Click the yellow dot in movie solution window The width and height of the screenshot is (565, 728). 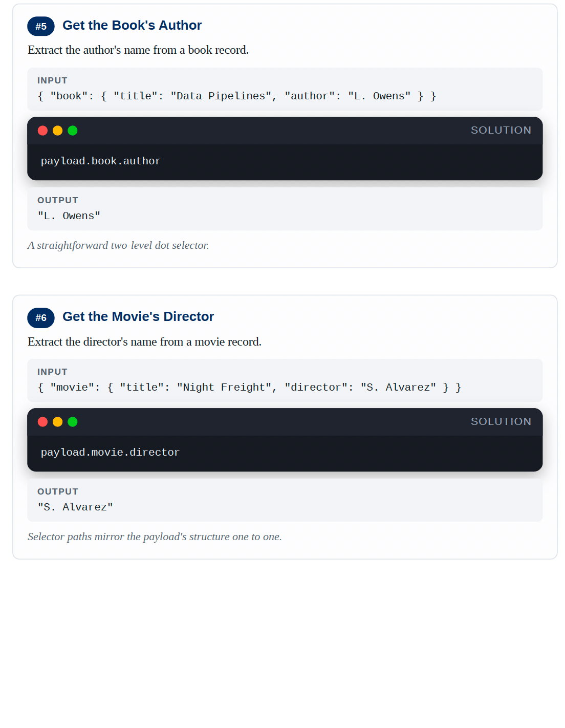[58, 422]
